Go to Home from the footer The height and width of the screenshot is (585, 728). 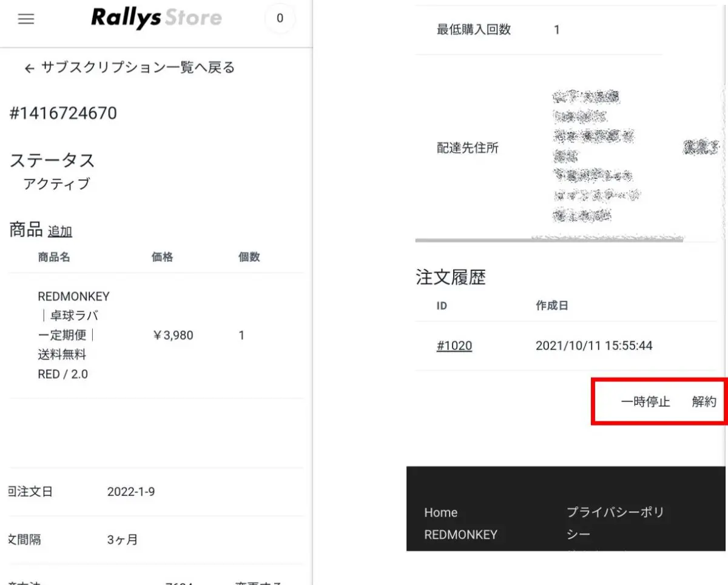(x=440, y=512)
